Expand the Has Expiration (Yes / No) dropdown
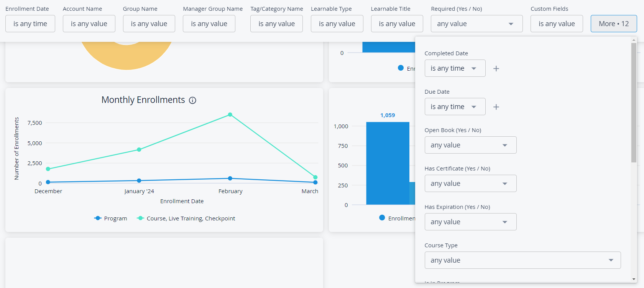Viewport: 644px width, 288px height. click(470, 222)
